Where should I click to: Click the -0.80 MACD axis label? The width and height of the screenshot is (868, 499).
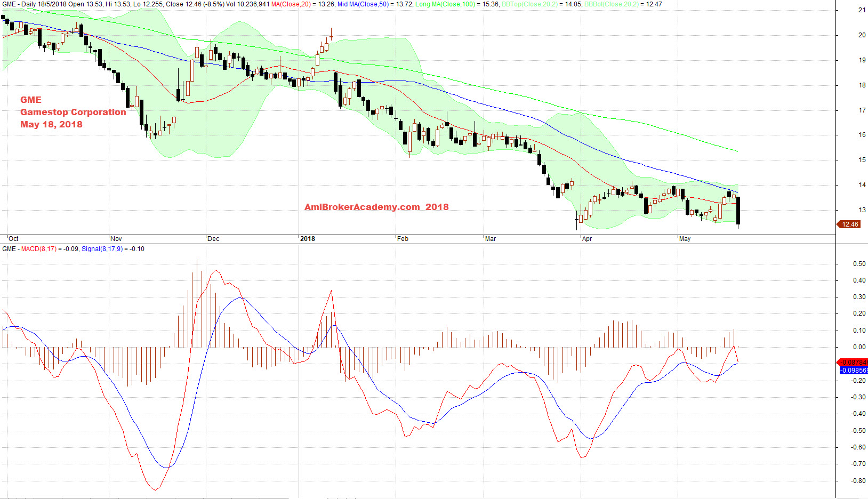858,481
